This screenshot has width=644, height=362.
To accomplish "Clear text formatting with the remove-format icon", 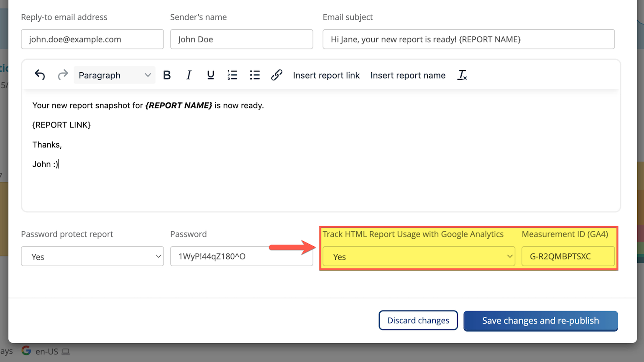I will point(462,75).
